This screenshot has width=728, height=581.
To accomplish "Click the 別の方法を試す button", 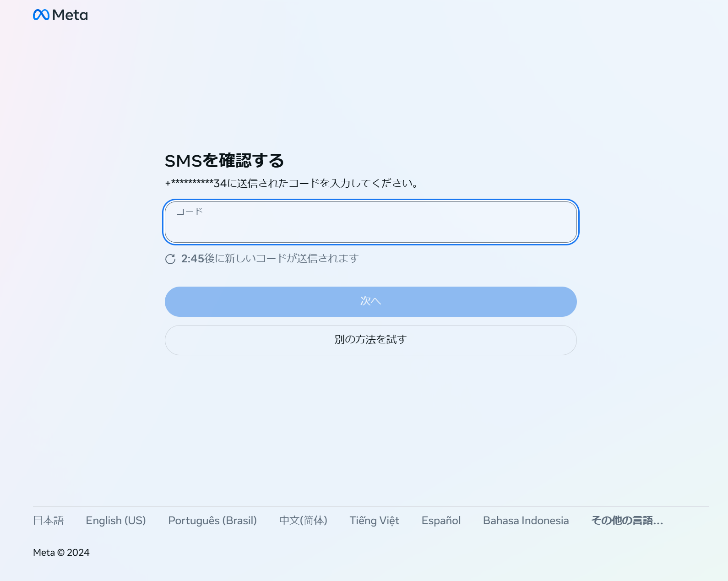I will click(x=370, y=340).
